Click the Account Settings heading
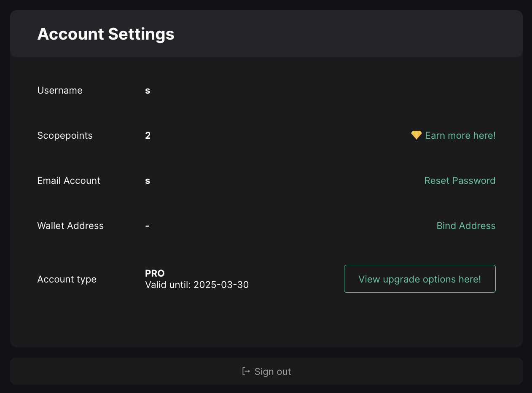This screenshot has width=532, height=393. pos(106,34)
